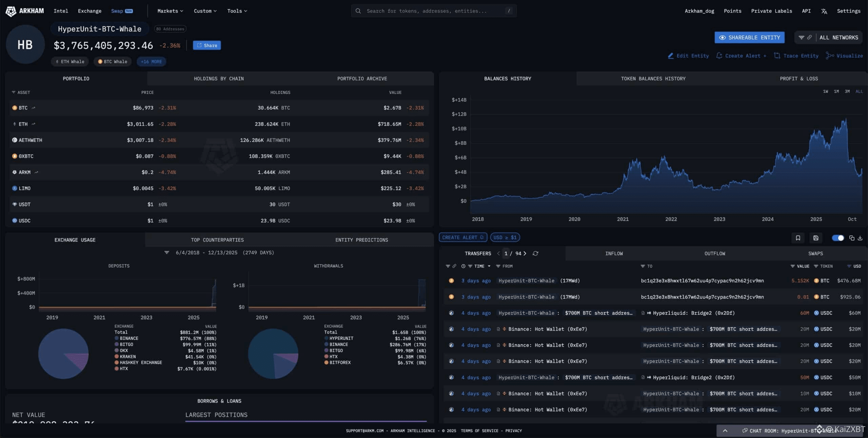The height and width of the screenshot is (438, 868).
Task: Toggle the USD ≥ $1 filter
Action: [x=505, y=237]
